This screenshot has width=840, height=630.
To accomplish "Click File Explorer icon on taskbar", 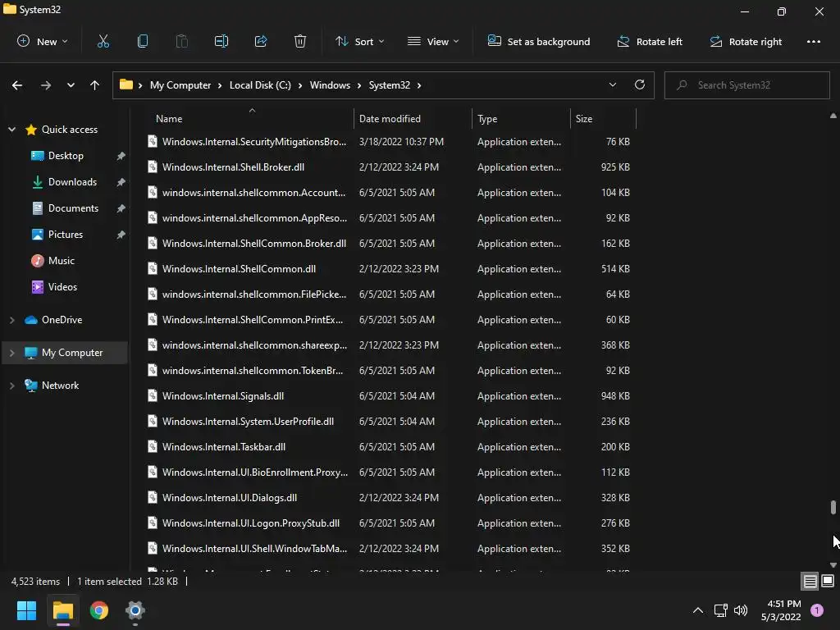I will [x=62, y=610].
